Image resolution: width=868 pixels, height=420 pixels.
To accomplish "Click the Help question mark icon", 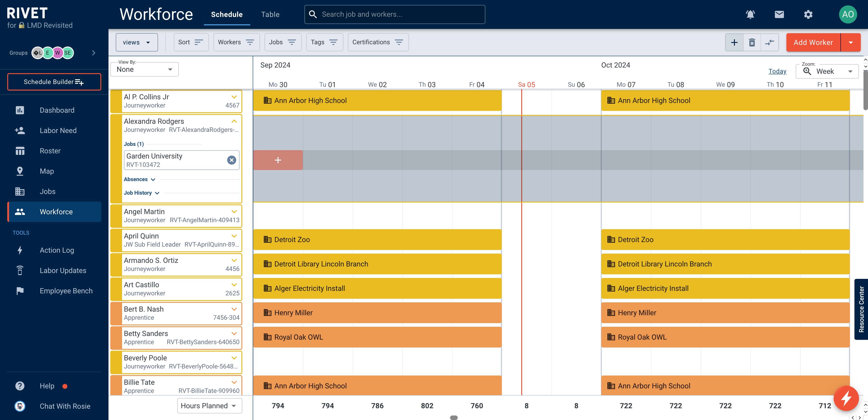I will click(x=20, y=386).
